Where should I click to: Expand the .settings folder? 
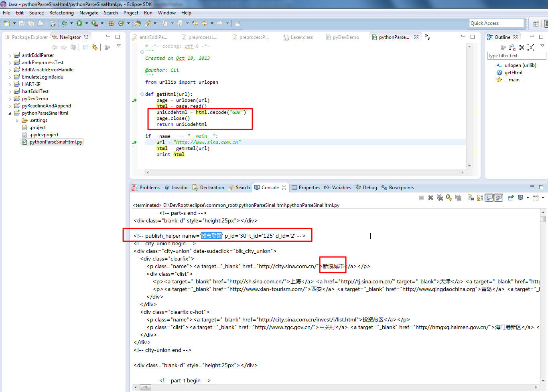pyautogui.click(x=17, y=121)
